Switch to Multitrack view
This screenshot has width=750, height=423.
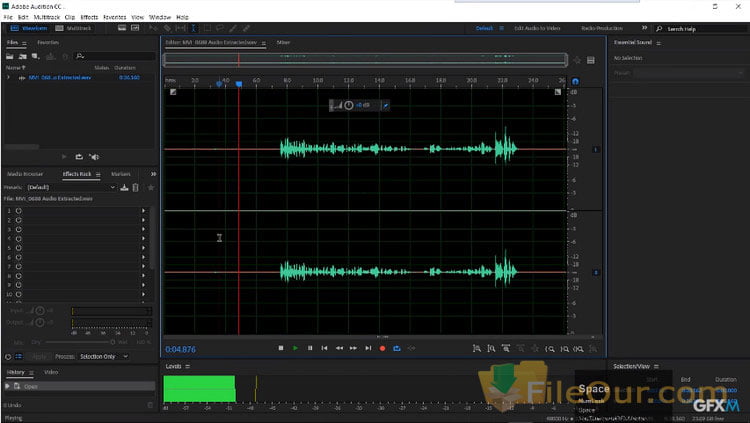[75, 29]
